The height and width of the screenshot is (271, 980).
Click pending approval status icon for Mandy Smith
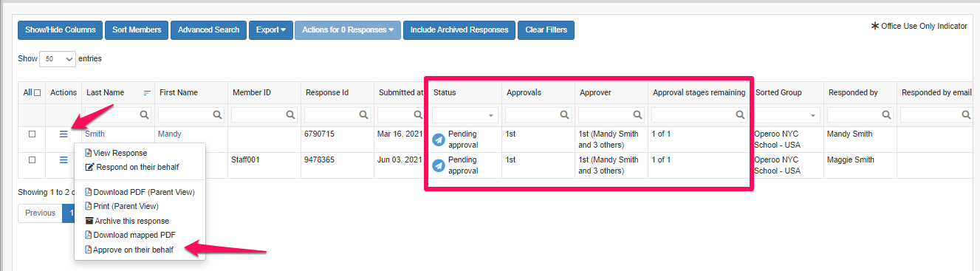point(439,140)
